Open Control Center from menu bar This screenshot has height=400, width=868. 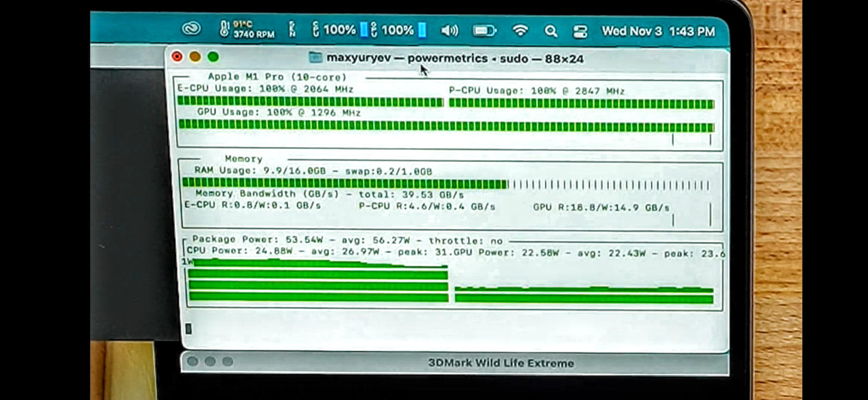pyautogui.click(x=580, y=31)
